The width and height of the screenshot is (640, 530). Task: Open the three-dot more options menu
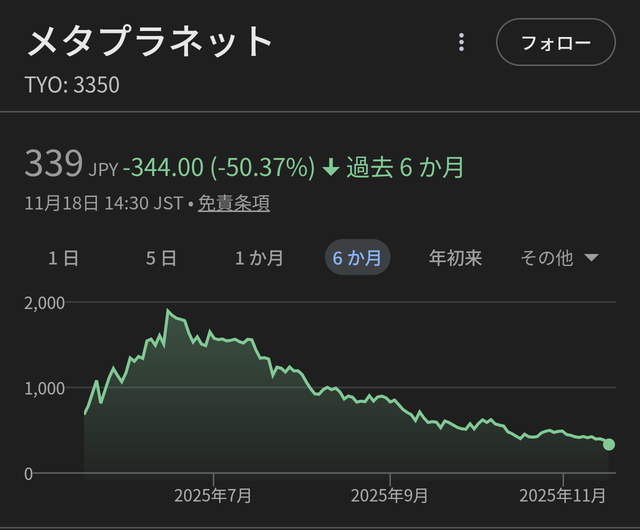[461, 42]
